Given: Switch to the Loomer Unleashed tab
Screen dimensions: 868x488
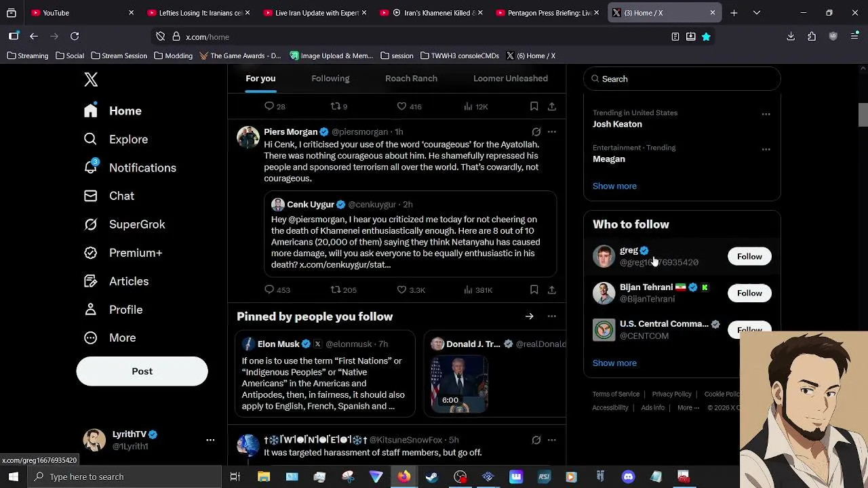Looking at the screenshot, I should click(511, 79).
